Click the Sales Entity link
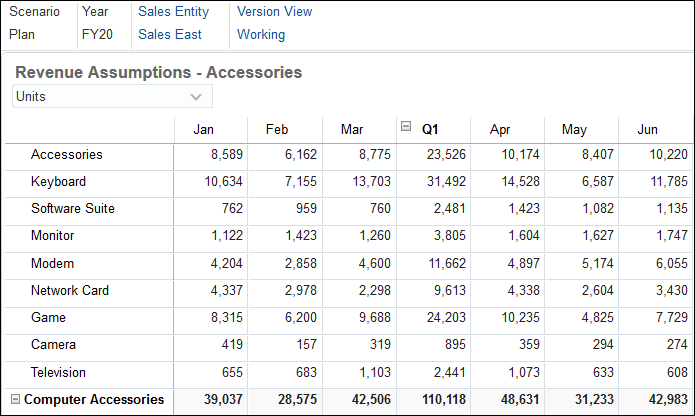The image size is (695, 416). point(173,12)
